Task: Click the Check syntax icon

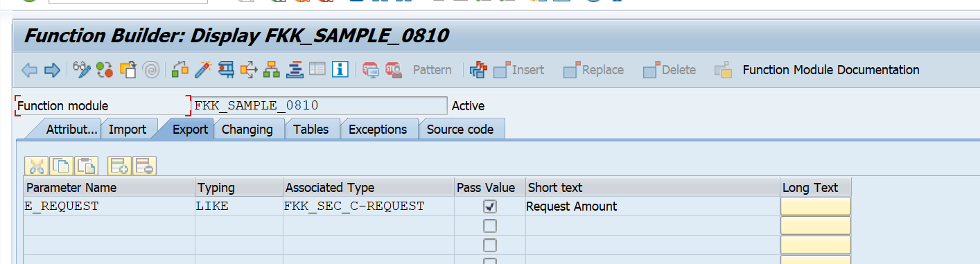Action: pos(180,69)
